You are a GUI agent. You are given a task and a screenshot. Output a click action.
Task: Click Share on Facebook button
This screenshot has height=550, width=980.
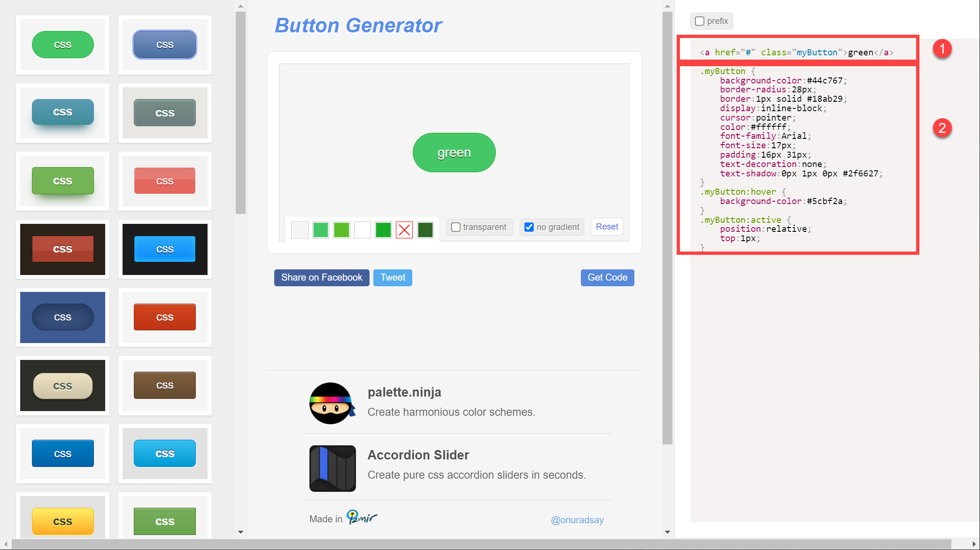[x=322, y=277]
